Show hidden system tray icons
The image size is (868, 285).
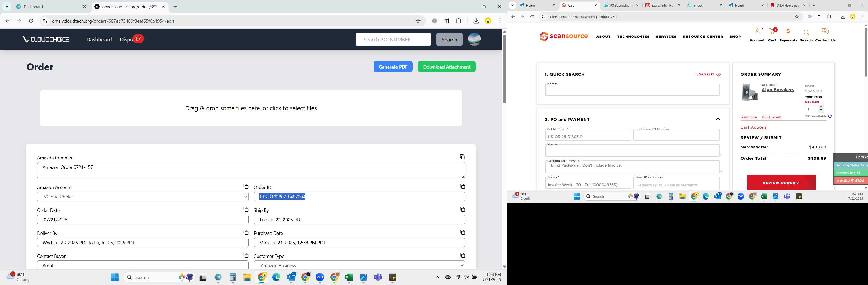(x=437, y=277)
